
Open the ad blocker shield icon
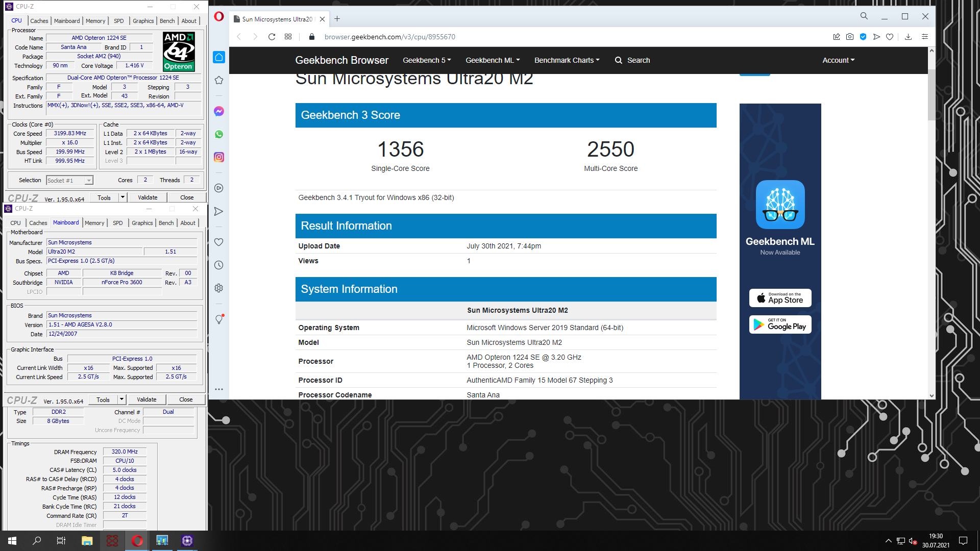coord(863,37)
